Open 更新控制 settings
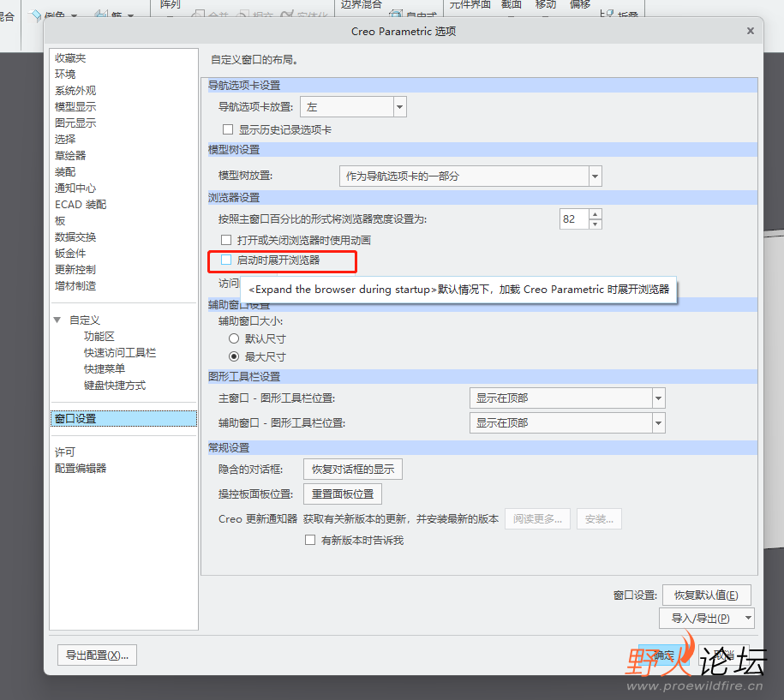This screenshot has width=784, height=700. pyautogui.click(x=75, y=270)
